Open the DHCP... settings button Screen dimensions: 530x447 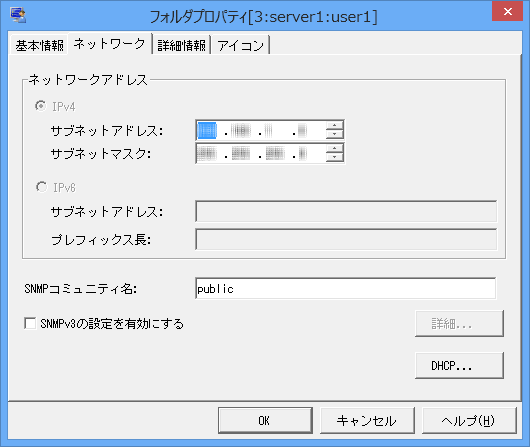point(459,366)
